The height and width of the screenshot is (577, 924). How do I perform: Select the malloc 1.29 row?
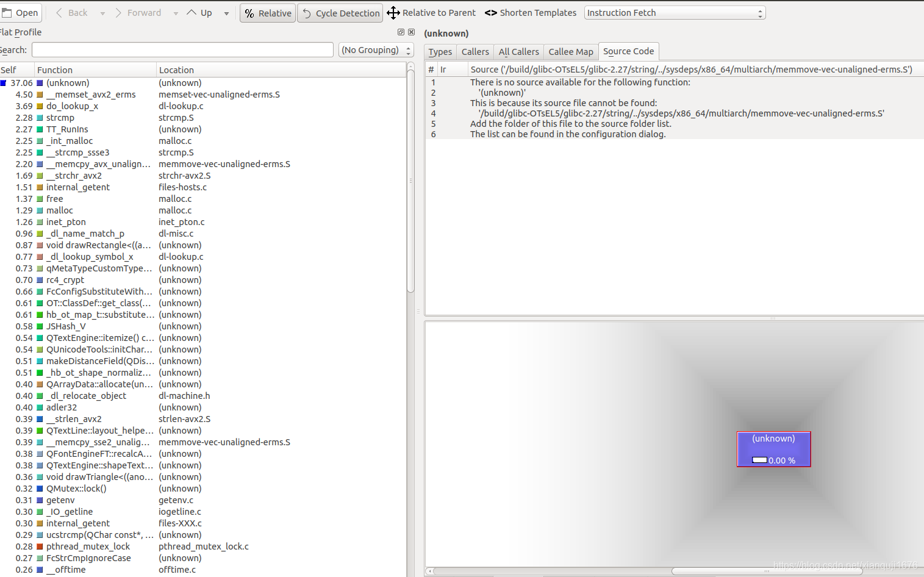(x=202, y=210)
